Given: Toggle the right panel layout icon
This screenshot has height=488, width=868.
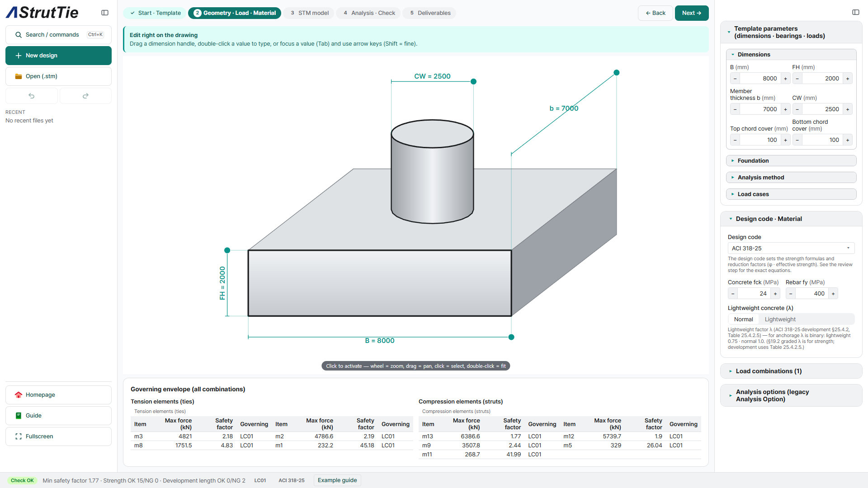Looking at the screenshot, I should click(x=856, y=12).
